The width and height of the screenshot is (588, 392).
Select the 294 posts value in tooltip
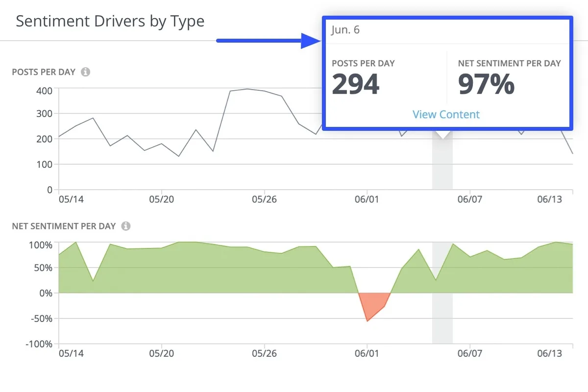[356, 84]
